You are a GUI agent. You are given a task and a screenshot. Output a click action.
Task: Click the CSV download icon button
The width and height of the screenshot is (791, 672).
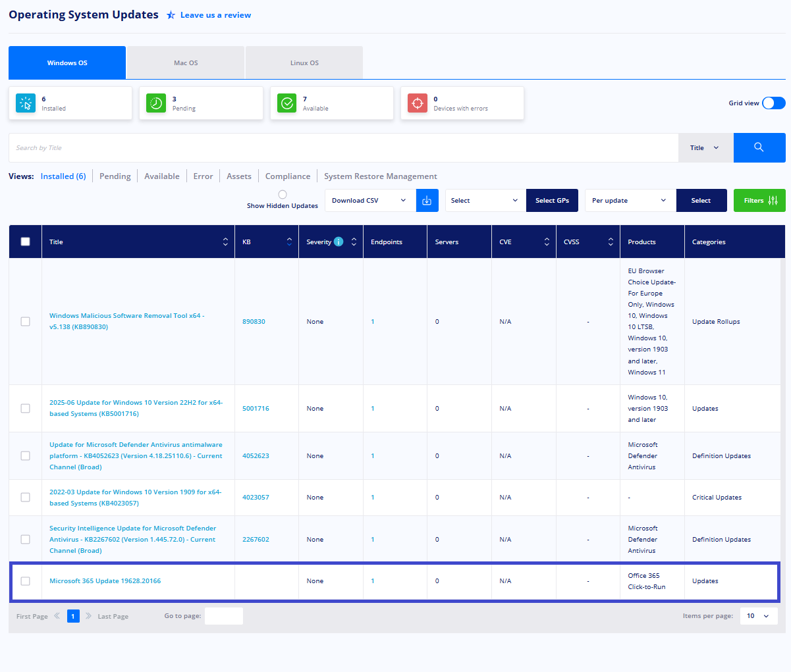pos(427,201)
